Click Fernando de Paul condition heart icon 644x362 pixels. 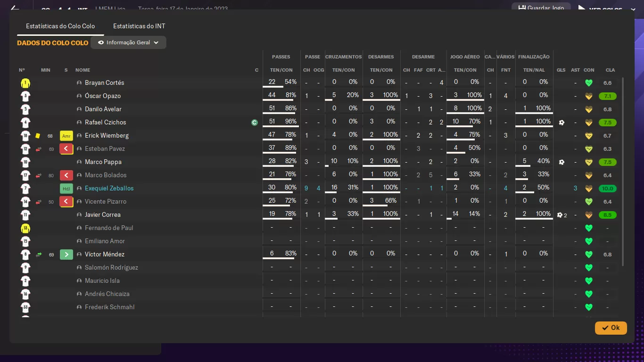(x=588, y=228)
